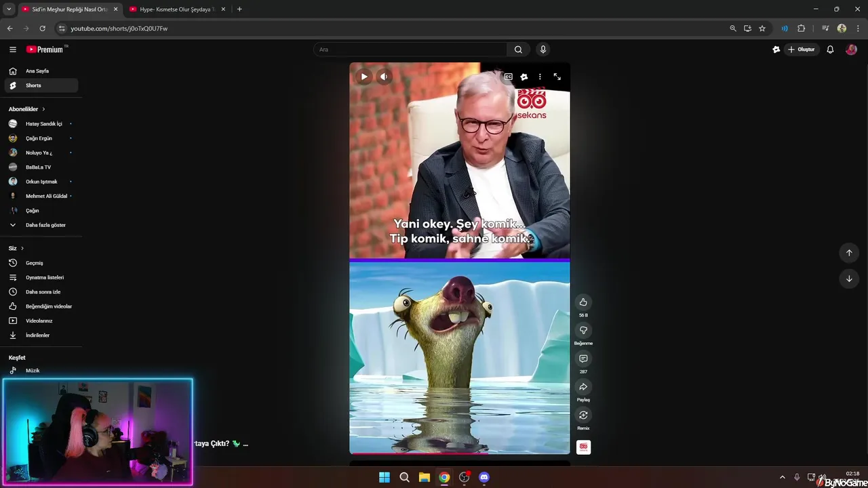
Task: Open Çağrı Ergün subscription channel
Action: 41,138
